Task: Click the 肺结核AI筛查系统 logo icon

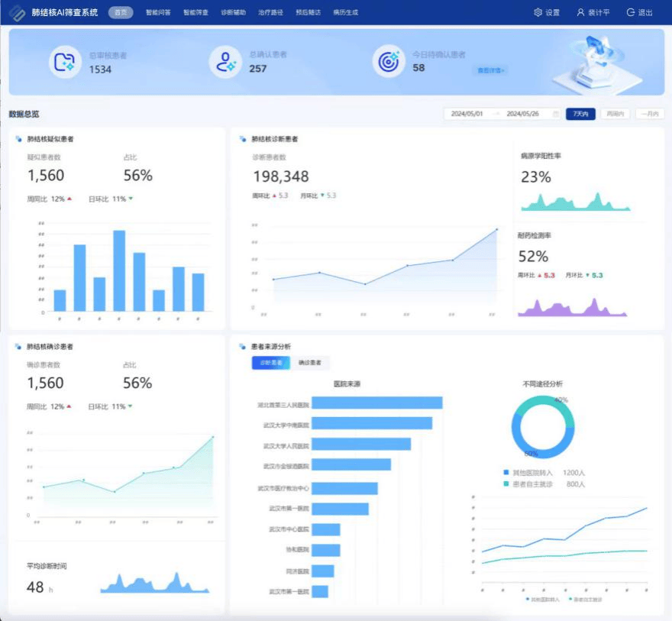Action: [x=17, y=13]
